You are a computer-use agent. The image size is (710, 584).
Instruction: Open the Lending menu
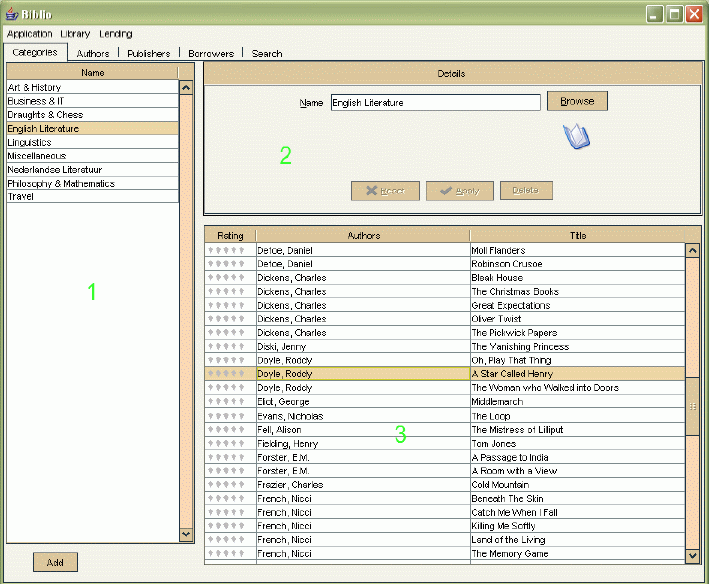[x=115, y=34]
